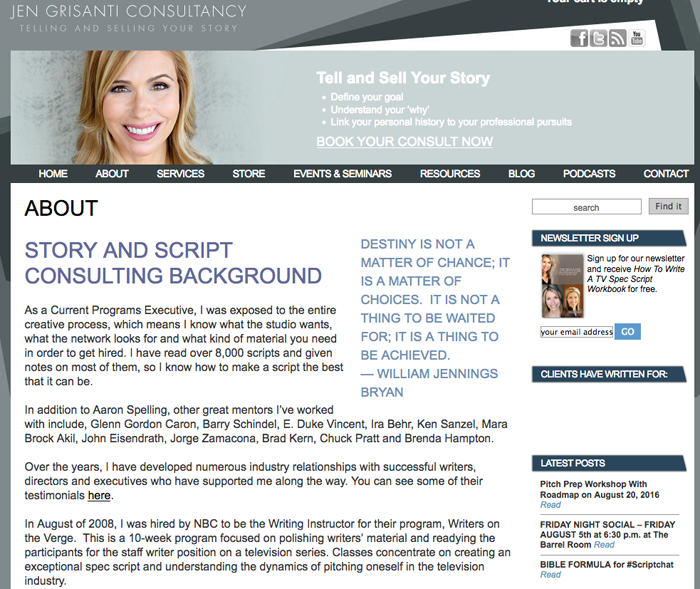Click the FRIDAY NIGHT SOCIAL post title
The image size is (700, 589).
[x=608, y=535]
